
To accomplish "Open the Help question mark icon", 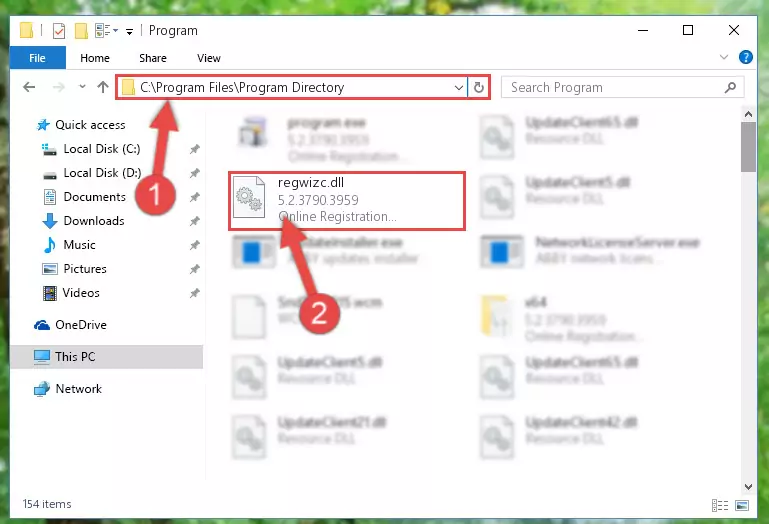I will (x=745, y=57).
